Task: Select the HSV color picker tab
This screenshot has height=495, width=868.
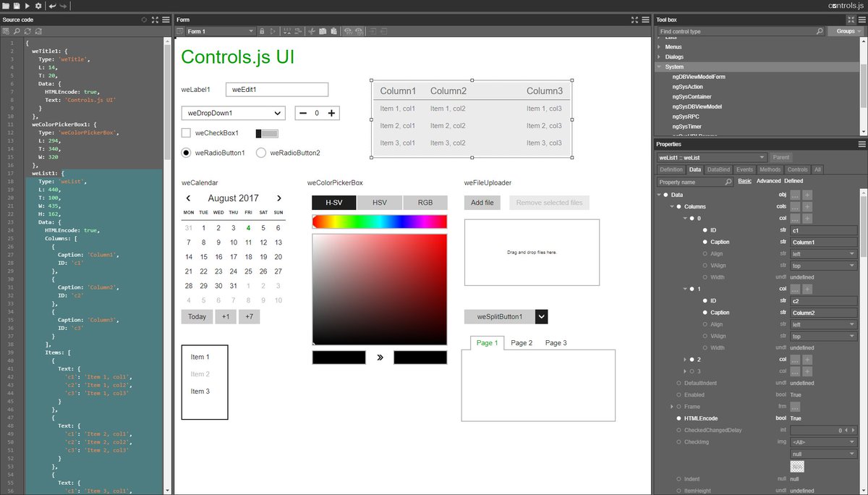Action: point(380,203)
